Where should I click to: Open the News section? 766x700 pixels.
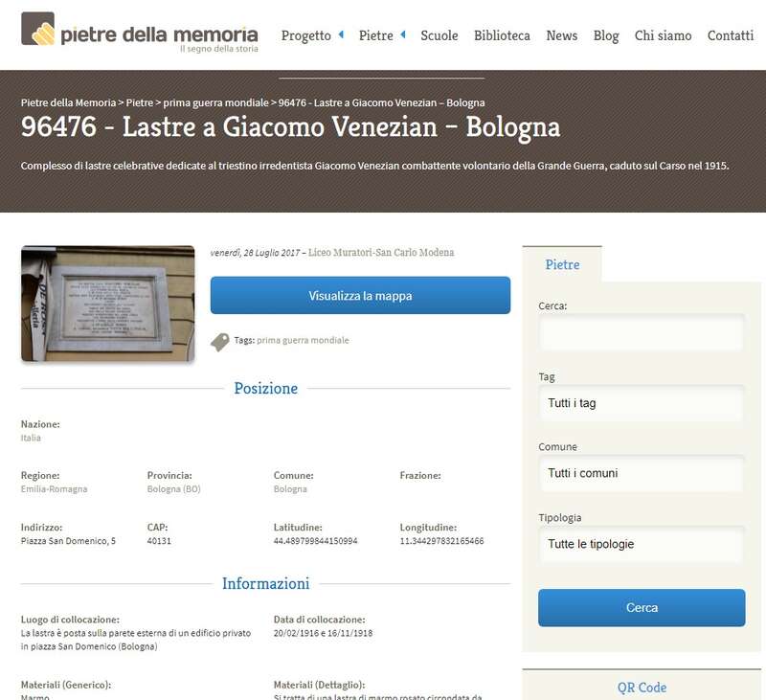click(561, 35)
